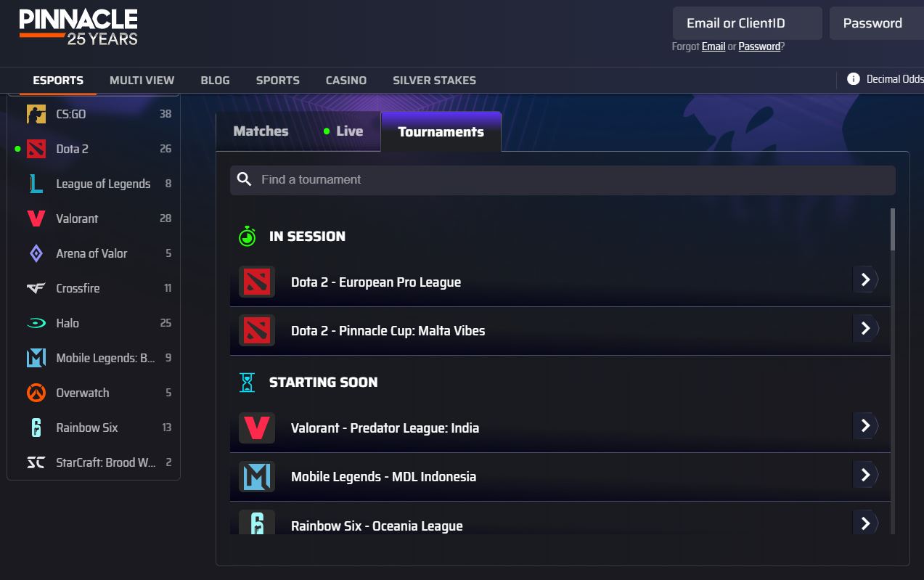Click the Forgot Password link
This screenshot has width=924, height=580.
[759, 46]
